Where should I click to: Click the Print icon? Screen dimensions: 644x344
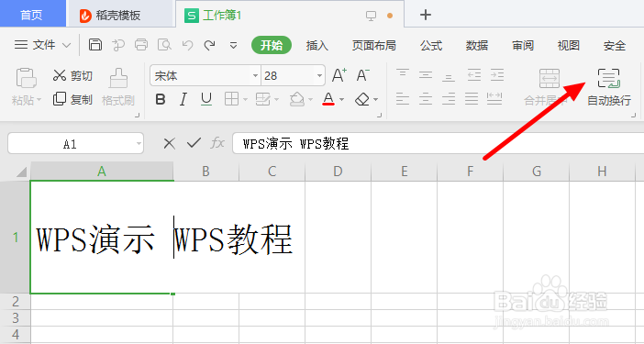141,44
